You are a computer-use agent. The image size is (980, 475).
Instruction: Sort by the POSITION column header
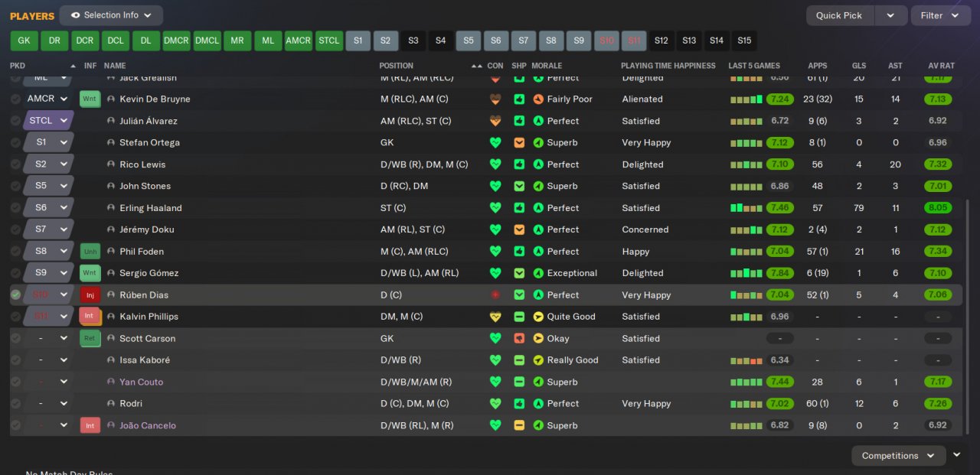[396, 66]
